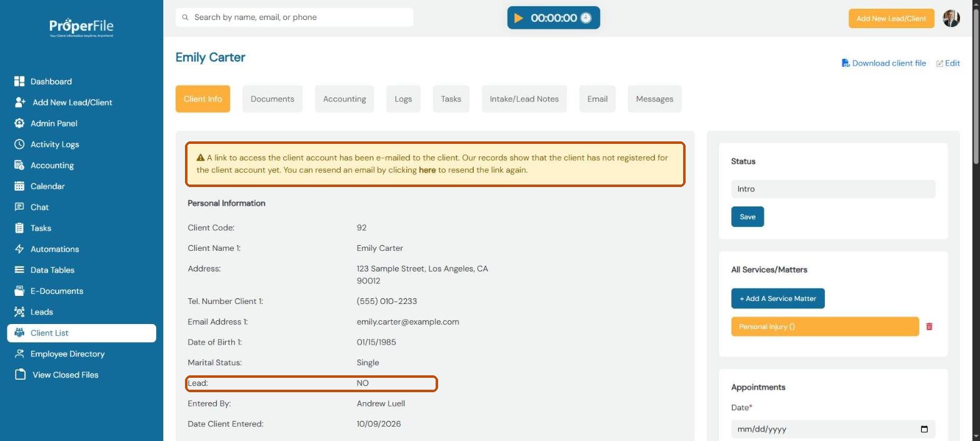Open the date picker calendar icon in Appointments
Viewport: 980px width, 441px height.
coord(924,429)
